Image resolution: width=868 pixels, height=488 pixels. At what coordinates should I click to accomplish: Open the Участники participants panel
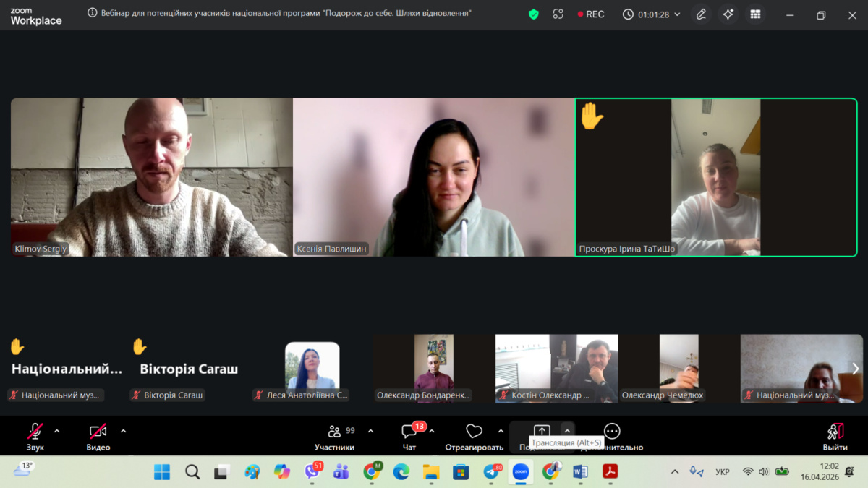[334, 435]
